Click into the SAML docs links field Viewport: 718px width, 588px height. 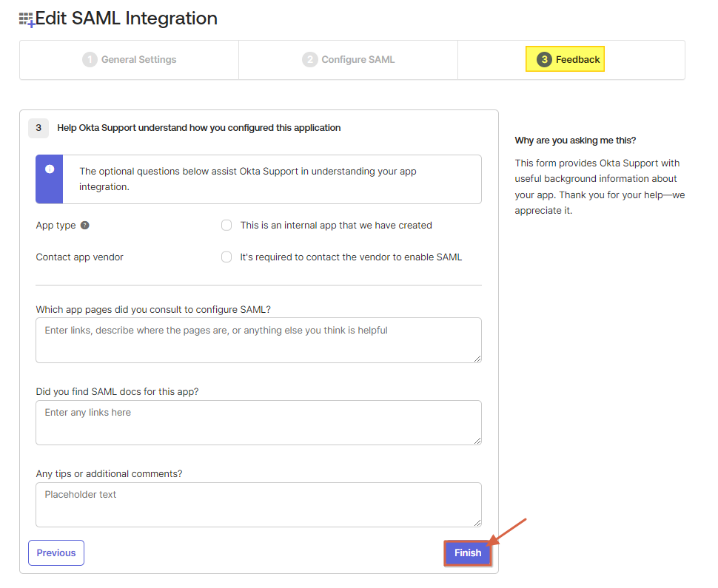[258, 422]
